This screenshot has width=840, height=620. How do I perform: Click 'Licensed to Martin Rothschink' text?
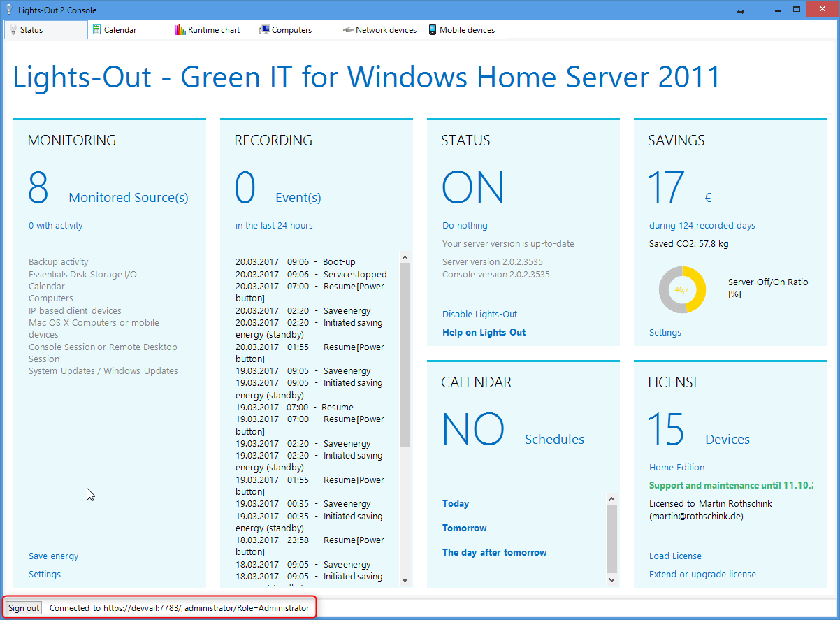(x=711, y=504)
